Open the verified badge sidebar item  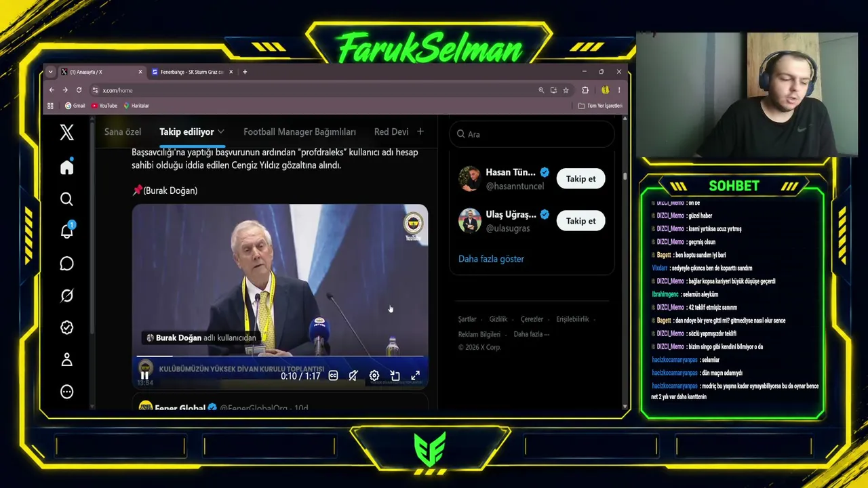[66, 327]
